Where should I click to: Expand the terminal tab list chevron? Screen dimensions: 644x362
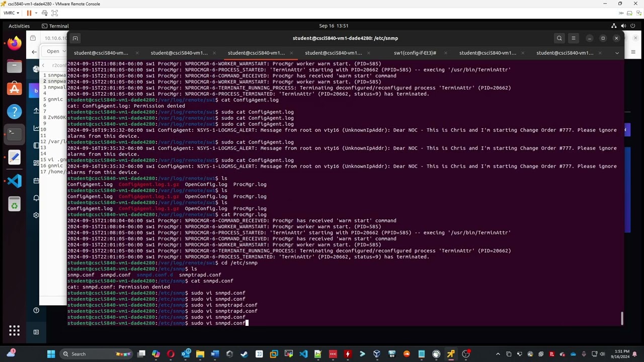(617, 53)
